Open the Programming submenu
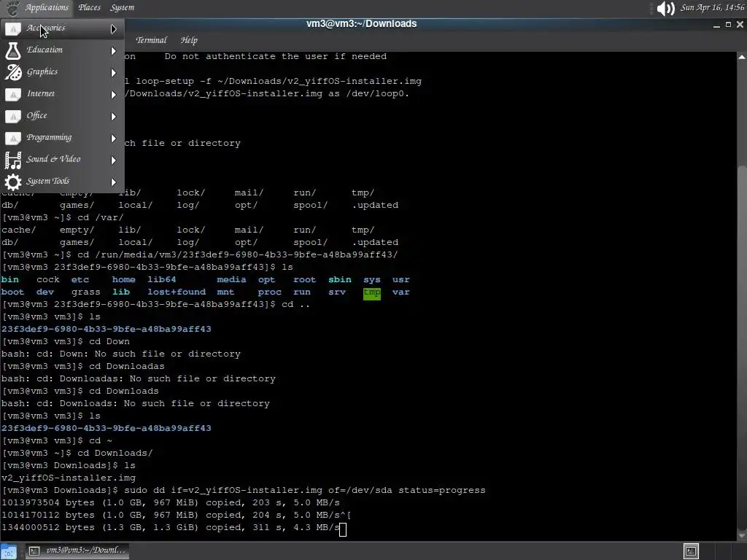747x560 pixels. tap(62, 138)
